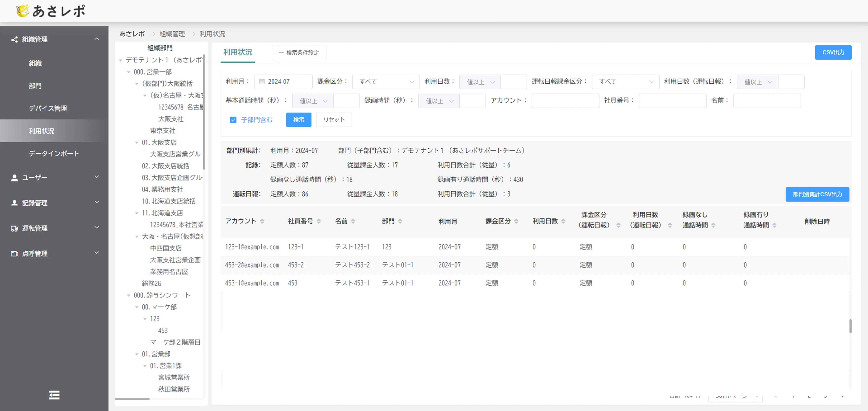Screen dimensions: 868x411
Task: Open the 課金区分 dropdown
Action: point(386,82)
